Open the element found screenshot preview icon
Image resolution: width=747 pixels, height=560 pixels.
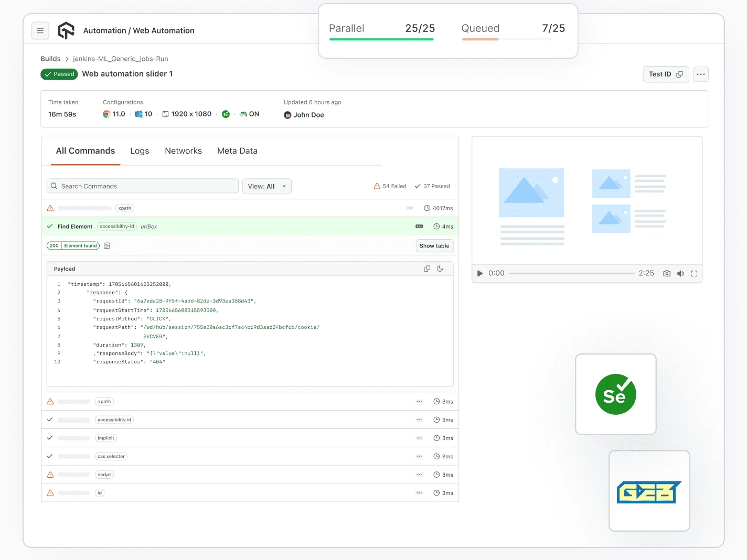pyautogui.click(x=107, y=245)
